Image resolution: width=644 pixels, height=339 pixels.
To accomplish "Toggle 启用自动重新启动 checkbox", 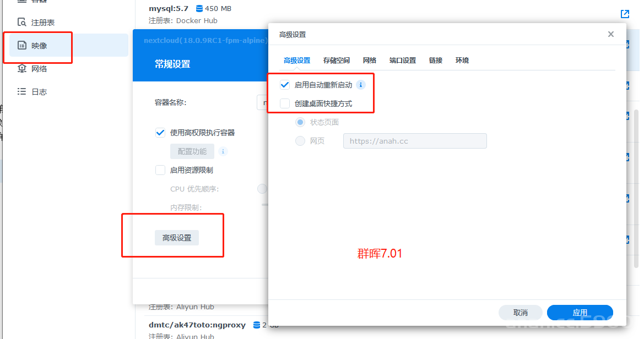I will (285, 85).
